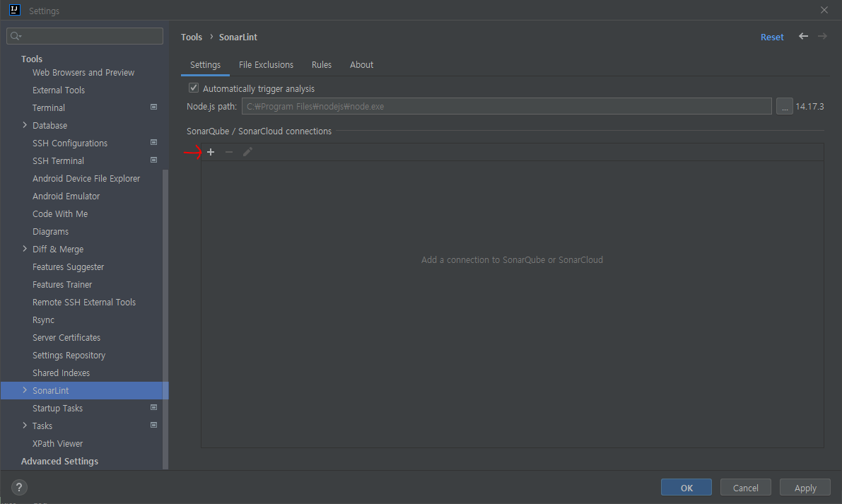Select XPath Viewer settings item

click(57, 444)
